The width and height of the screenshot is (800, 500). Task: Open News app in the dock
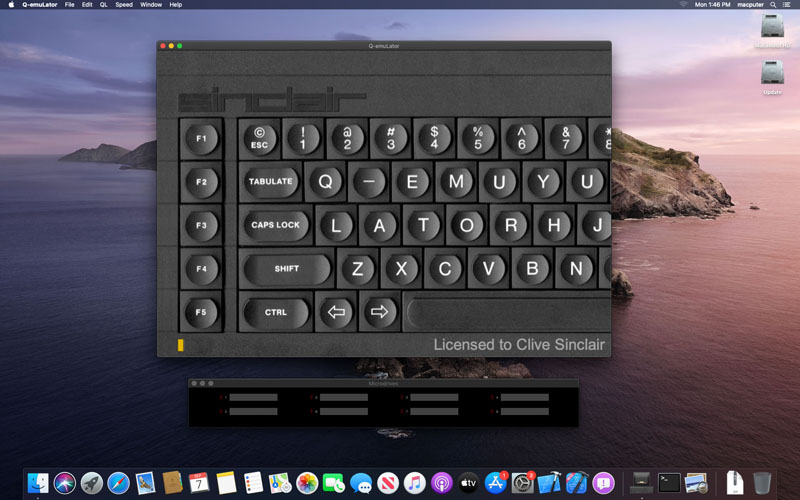click(x=388, y=483)
